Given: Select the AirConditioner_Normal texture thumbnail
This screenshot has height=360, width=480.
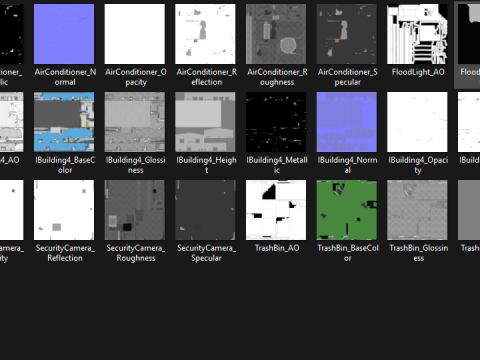Looking at the screenshot, I should point(64,34).
